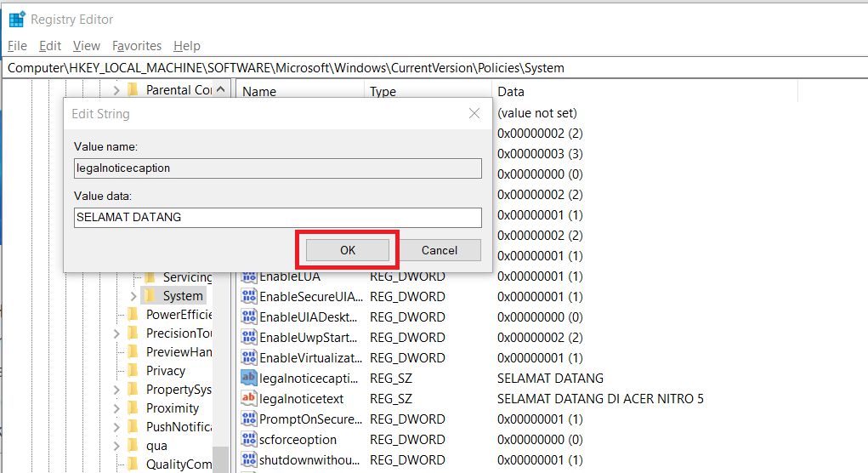Expand the PropertySystem key node
Viewport: 868px width, 473px height.
(x=116, y=389)
